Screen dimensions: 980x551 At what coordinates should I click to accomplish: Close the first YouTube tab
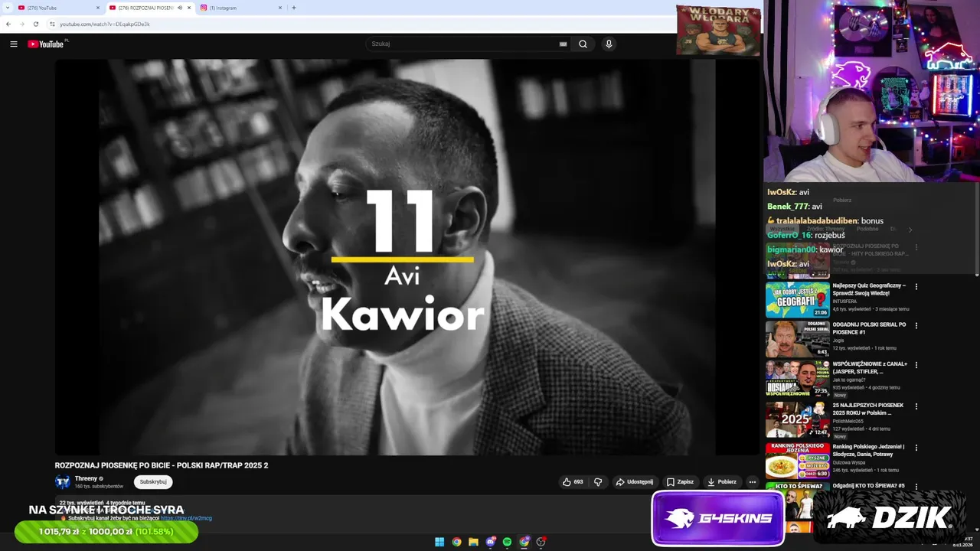[98, 8]
